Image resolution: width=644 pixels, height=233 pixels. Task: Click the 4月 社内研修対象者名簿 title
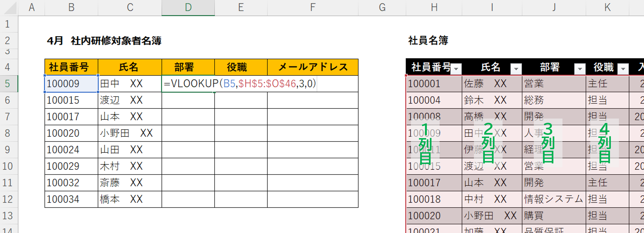pos(104,40)
